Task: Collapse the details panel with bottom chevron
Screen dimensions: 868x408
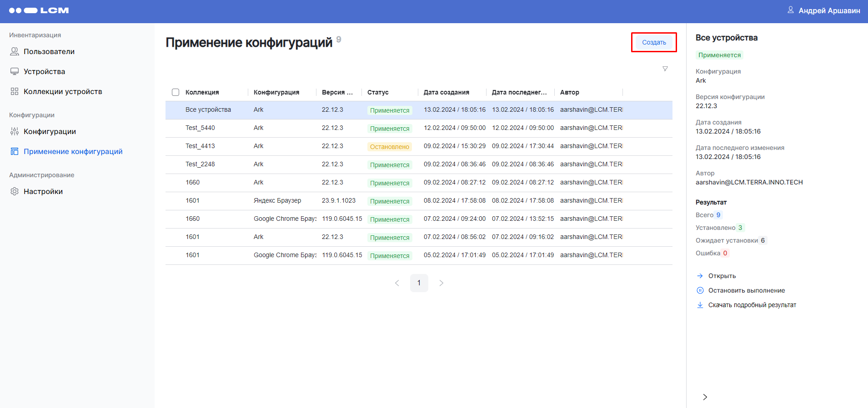Action: coord(705,397)
